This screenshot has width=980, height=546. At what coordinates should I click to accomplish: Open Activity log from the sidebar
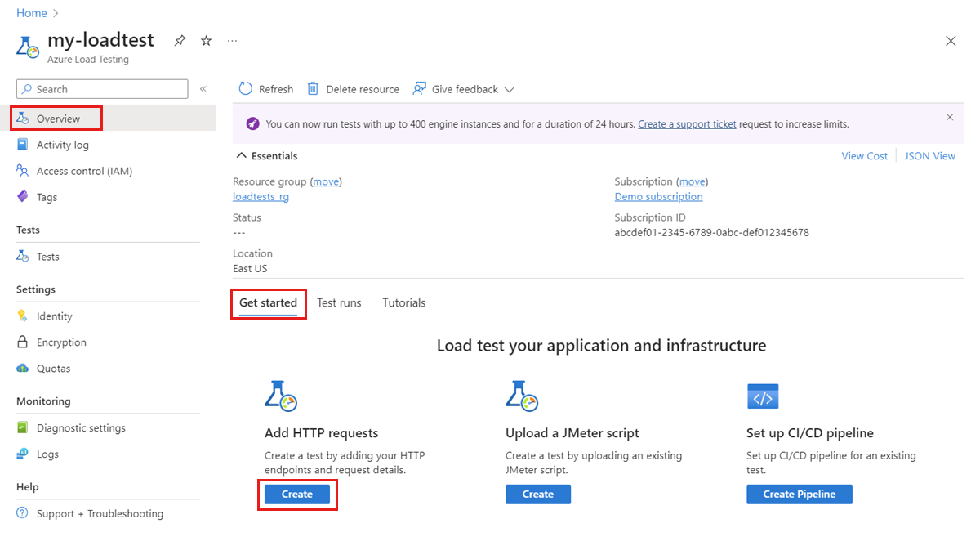(x=63, y=145)
